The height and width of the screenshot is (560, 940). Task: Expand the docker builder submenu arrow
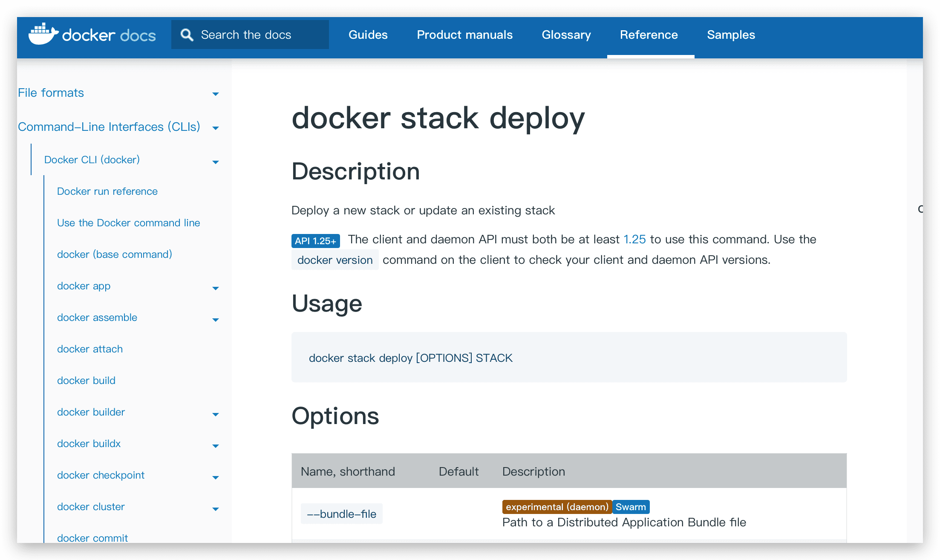pyautogui.click(x=216, y=414)
